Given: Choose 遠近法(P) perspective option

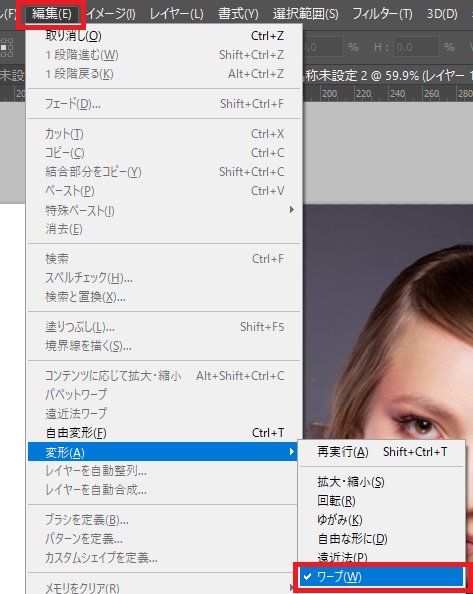Looking at the screenshot, I should 382,558.
